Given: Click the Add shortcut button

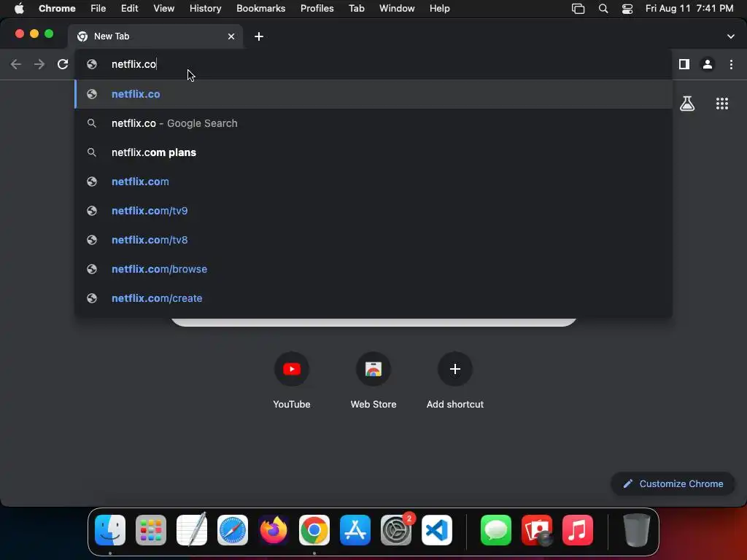Looking at the screenshot, I should 455,380.
